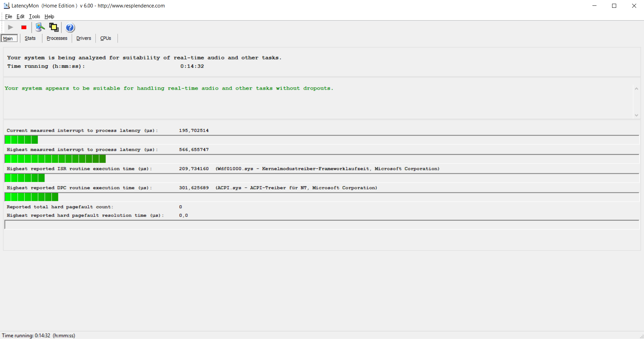Switch to the Stats tab

pyautogui.click(x=30, y=38)
